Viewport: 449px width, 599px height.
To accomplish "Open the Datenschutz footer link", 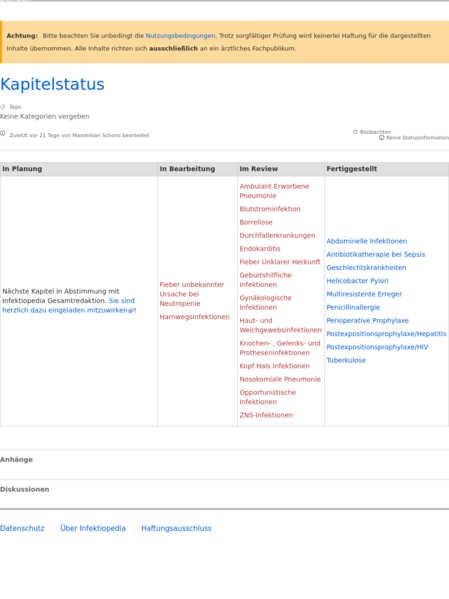I will click(22, 528).
